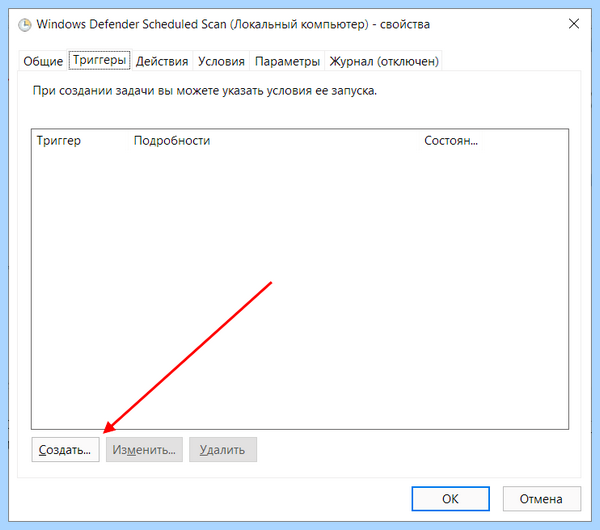Click the disabled Удалить button
Viewport: 600px width, 530px height.
click(223, 450)
